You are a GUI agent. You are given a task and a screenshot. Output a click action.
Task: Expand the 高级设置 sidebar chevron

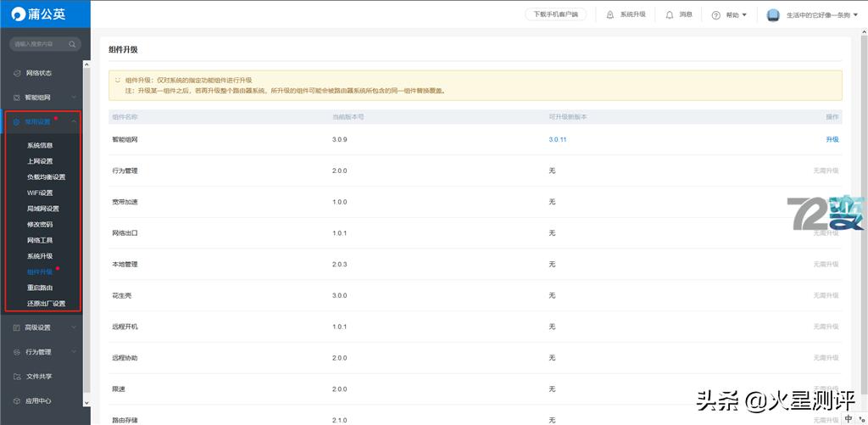point(75,327)
